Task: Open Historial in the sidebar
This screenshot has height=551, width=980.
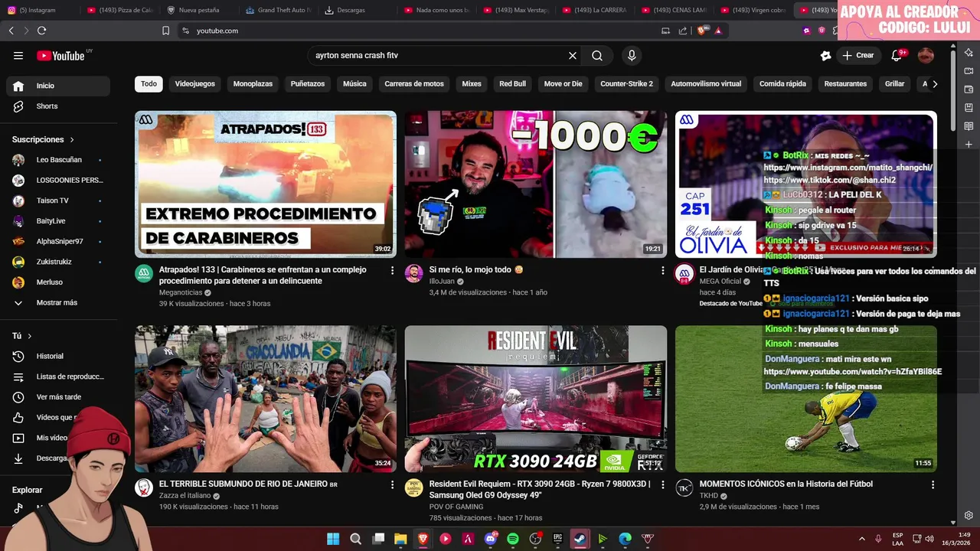Action: pos(58,356)
